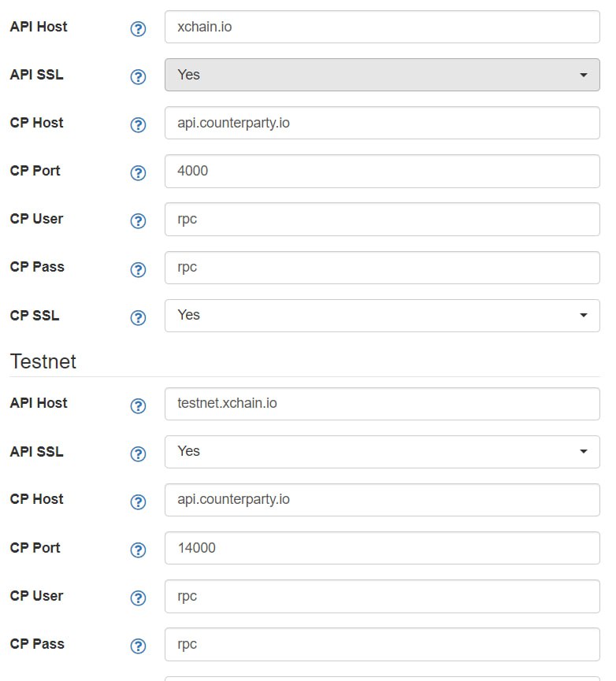The height and width of the screenshot is (681, 616).
Task: Show help for Testnet API SSL
Action: tap(138, 453)
